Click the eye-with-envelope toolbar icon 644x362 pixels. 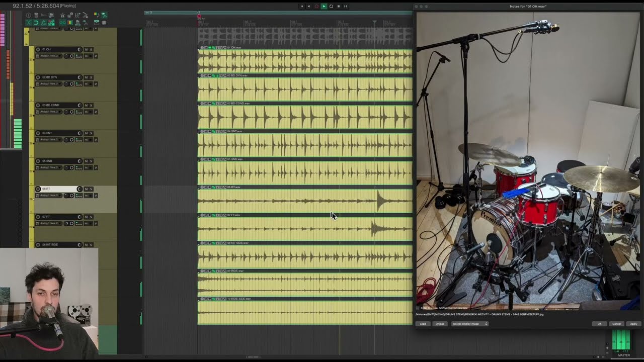point(104,15)
